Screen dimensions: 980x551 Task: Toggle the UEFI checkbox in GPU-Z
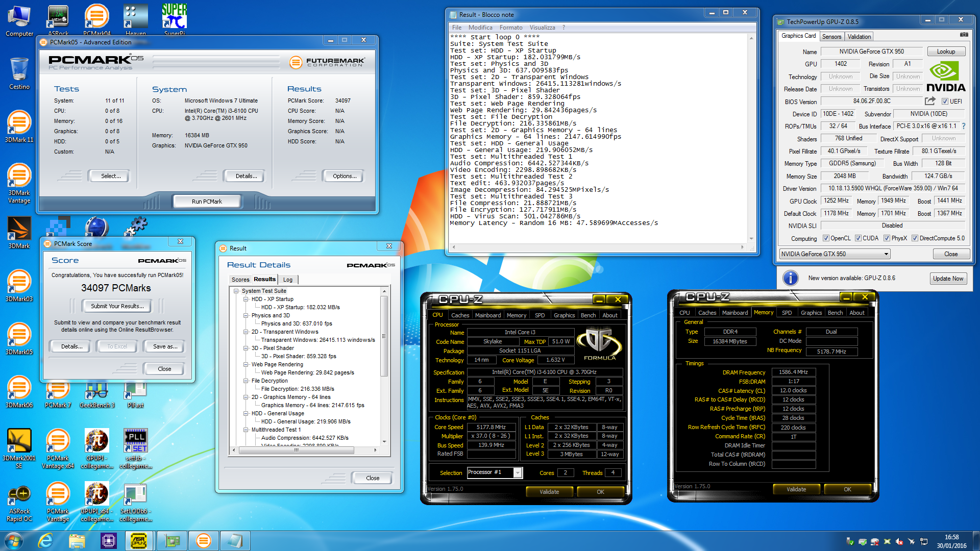pos(945,102)
